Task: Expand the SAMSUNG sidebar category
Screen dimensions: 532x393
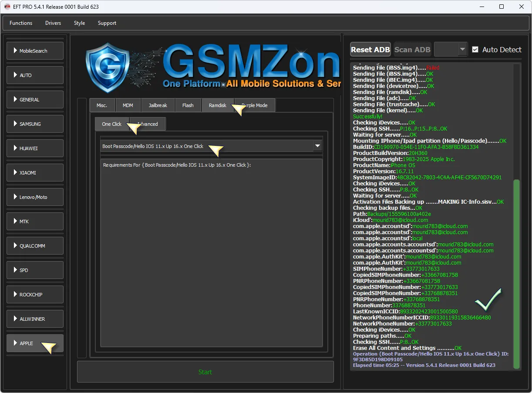Action: coord(35,124)
